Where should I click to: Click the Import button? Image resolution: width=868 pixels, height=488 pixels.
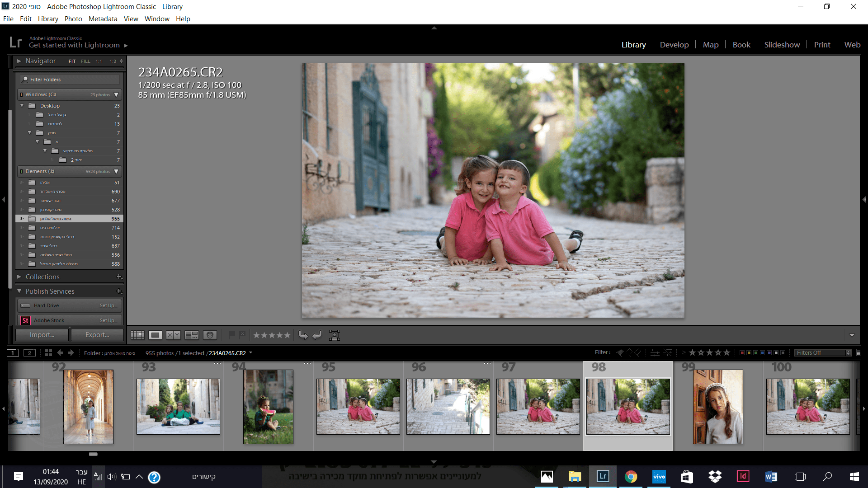coord(42,335)
